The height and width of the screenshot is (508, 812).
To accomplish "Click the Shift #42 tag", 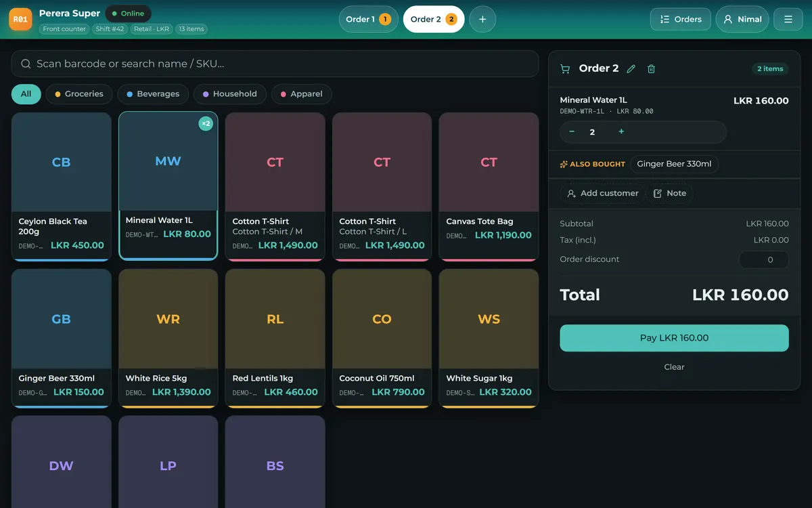I will pyautogui.click(x=110, y=29).
